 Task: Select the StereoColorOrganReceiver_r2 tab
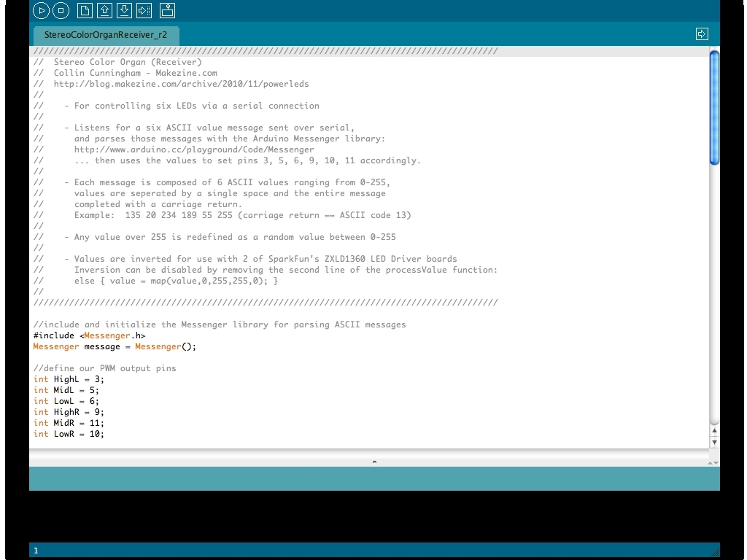click(106, 35)
